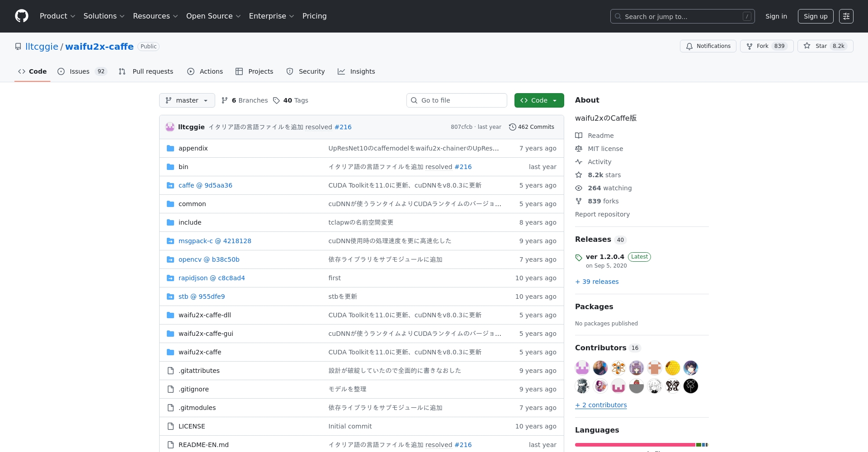Screen dimensions: 868x452
Task: Open the yellow circle contributor avatar
Action: pos(673,368)
